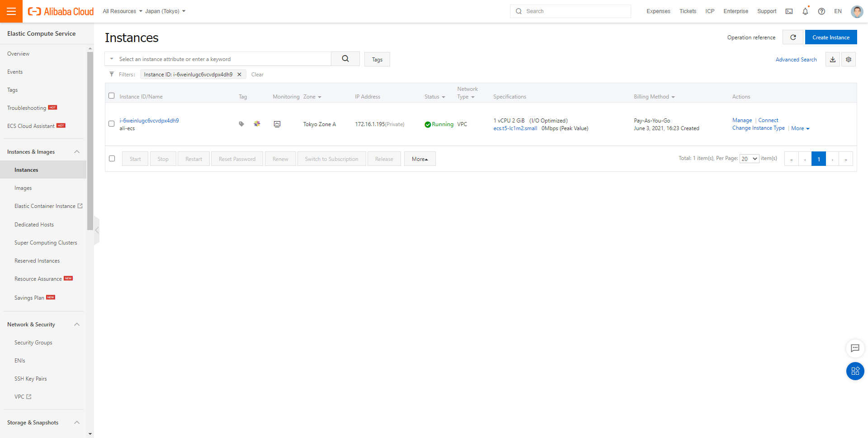Select all instances with header checkbox

click(112, 96)
